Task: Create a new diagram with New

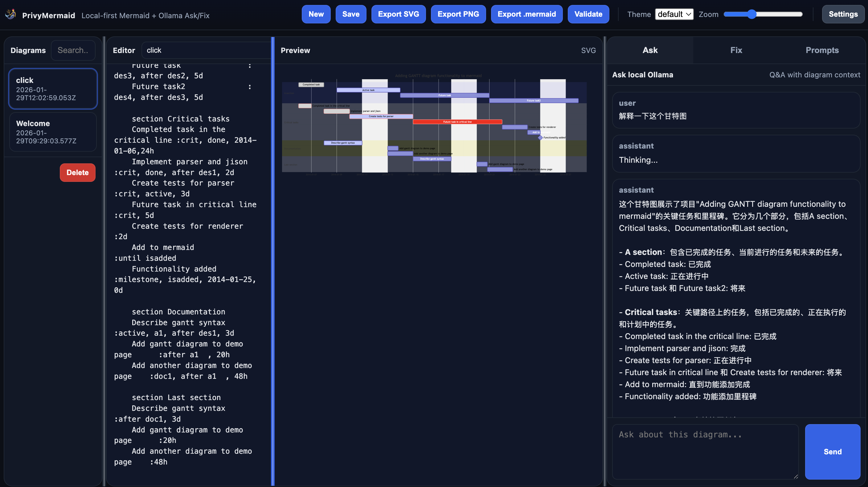Action: point(316,14)
